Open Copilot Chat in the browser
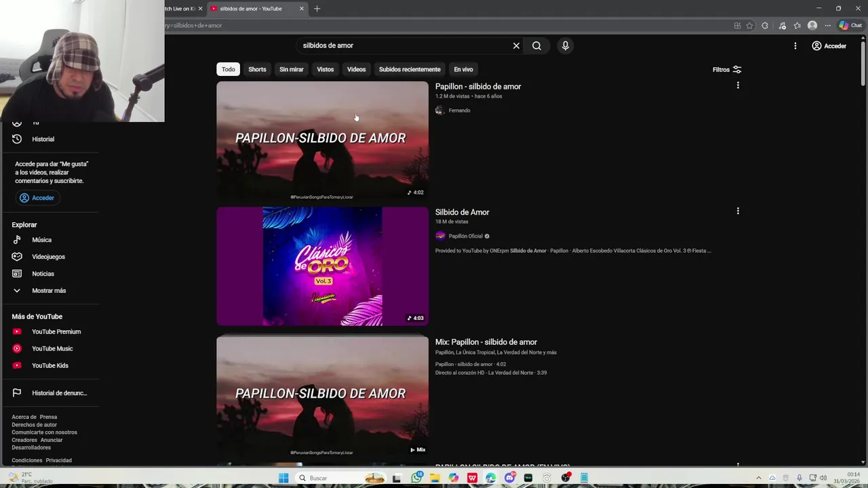 (850, 26)
